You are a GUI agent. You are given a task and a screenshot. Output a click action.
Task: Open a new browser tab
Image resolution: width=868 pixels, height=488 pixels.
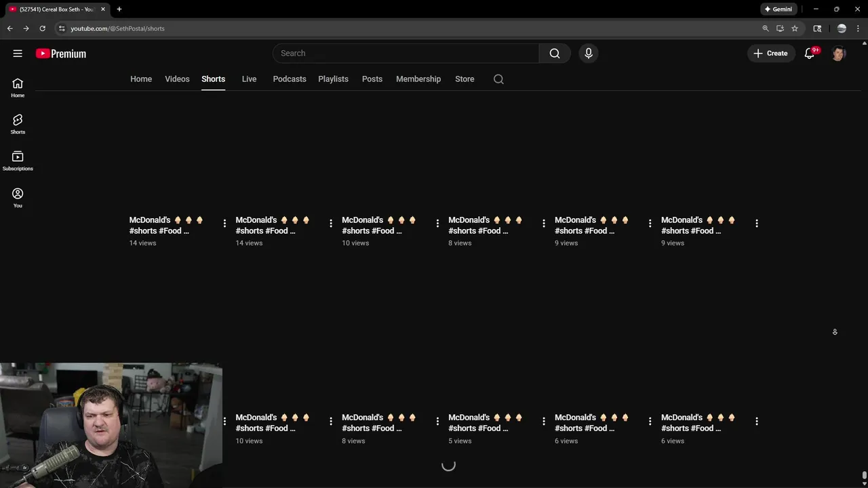coord(119,9)
